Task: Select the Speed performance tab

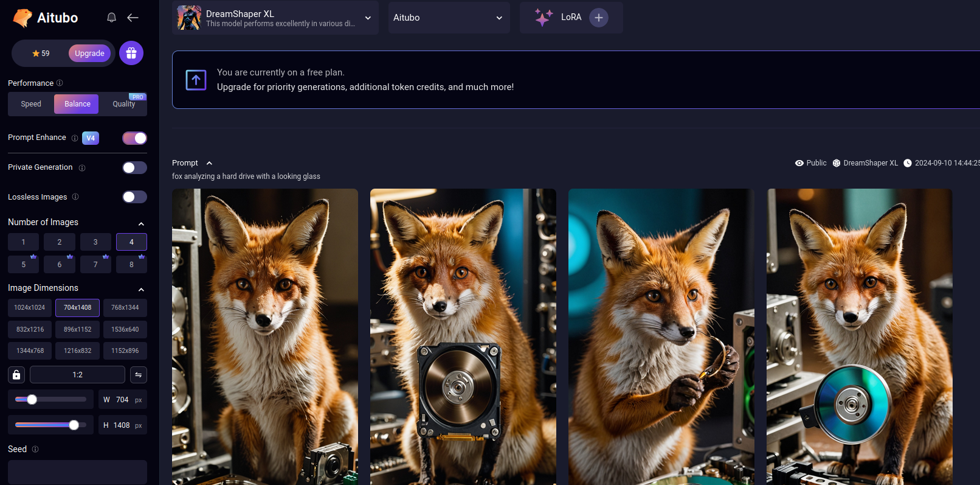Action: tap(31, 104)
